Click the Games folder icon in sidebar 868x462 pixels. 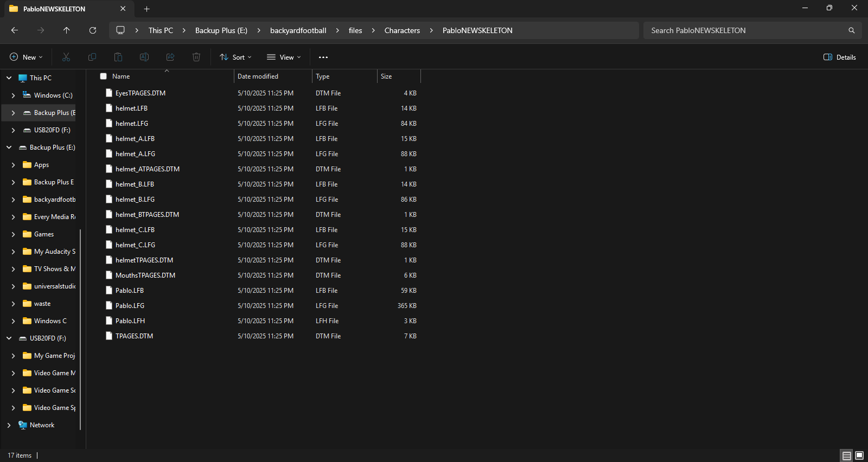(27, 234)
